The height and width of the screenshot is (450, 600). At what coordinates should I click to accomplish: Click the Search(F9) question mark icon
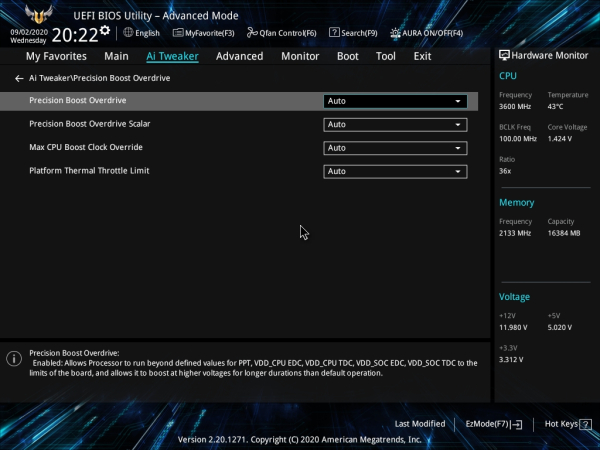pyautogui.click(x=334, y=33)
